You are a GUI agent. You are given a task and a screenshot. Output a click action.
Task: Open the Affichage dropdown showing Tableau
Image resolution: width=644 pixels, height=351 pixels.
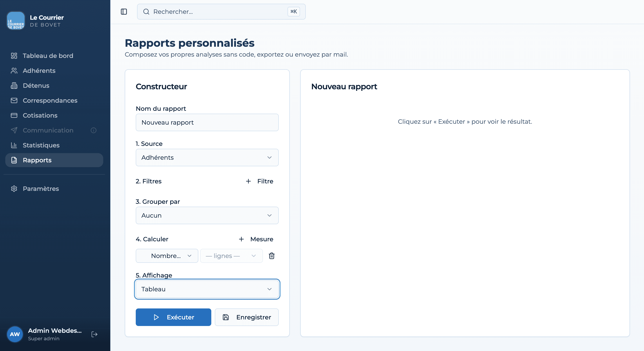coord(207,289)
